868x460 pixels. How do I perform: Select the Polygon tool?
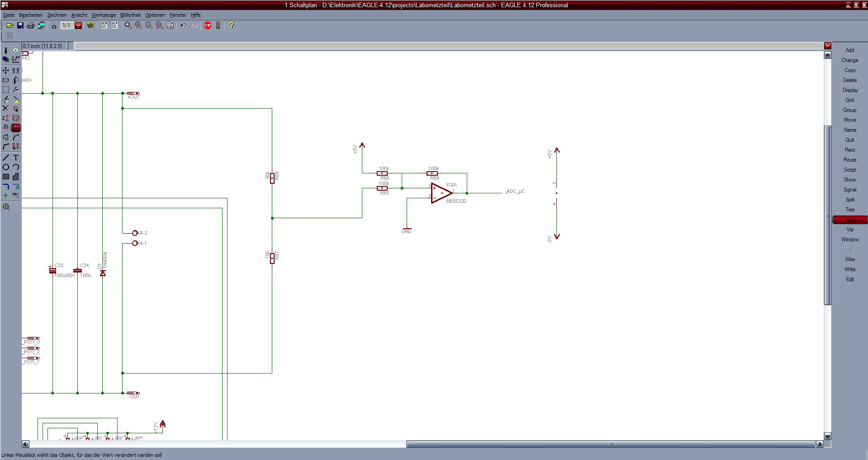pos(16,177)
